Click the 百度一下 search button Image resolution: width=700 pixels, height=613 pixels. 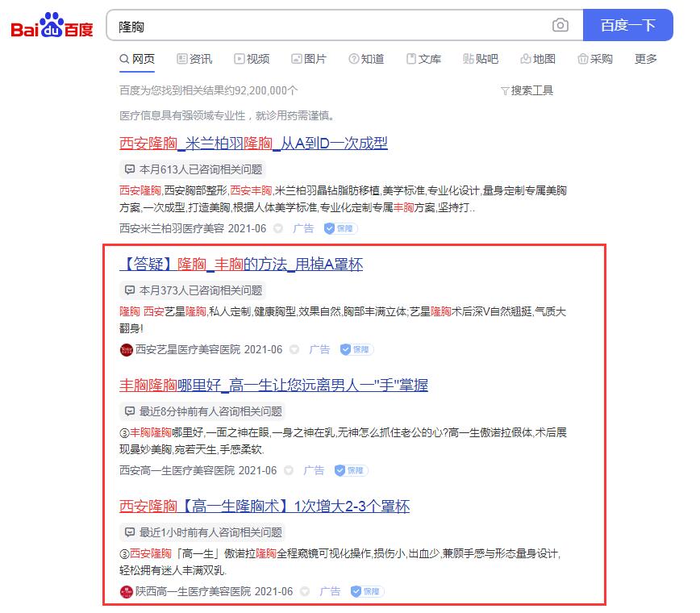628,25
